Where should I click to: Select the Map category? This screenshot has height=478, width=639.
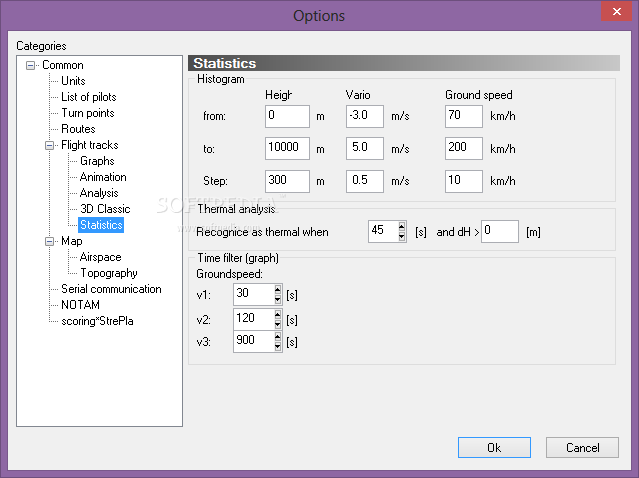pyautogui.click(x=72, y=241)
